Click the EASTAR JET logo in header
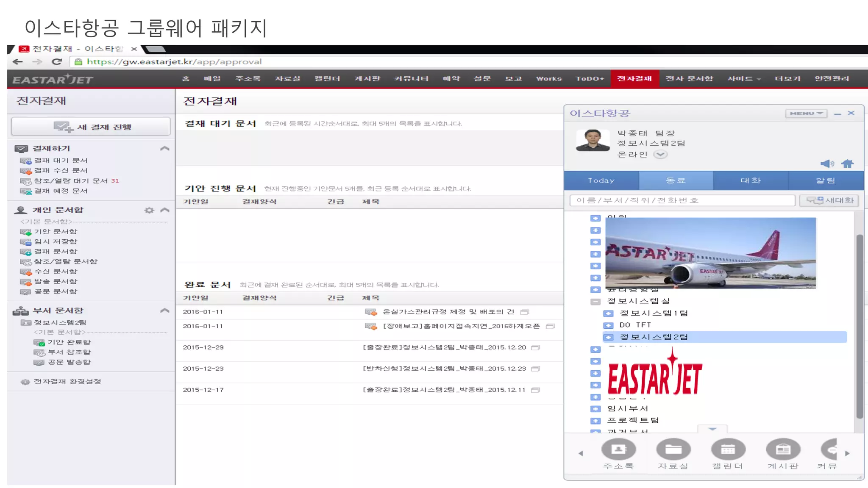868x488 pixels. click(53, 80)
